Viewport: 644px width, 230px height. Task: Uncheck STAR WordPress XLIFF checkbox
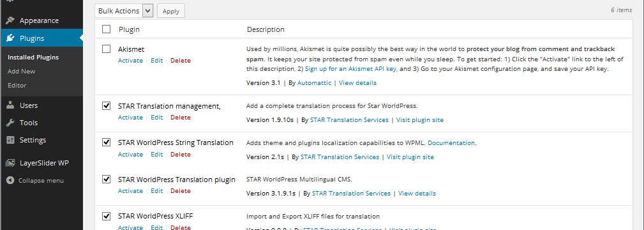point(107,216)
